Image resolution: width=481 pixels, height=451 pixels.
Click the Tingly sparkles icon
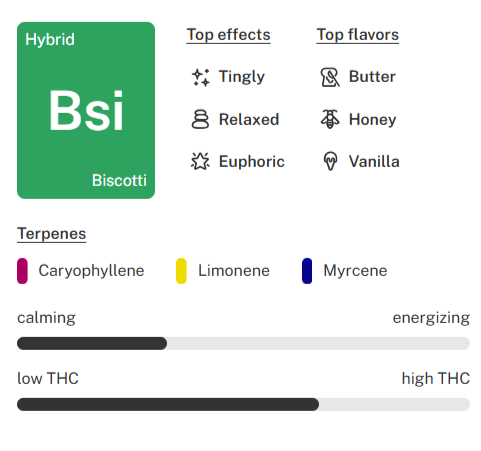point(201,77)
